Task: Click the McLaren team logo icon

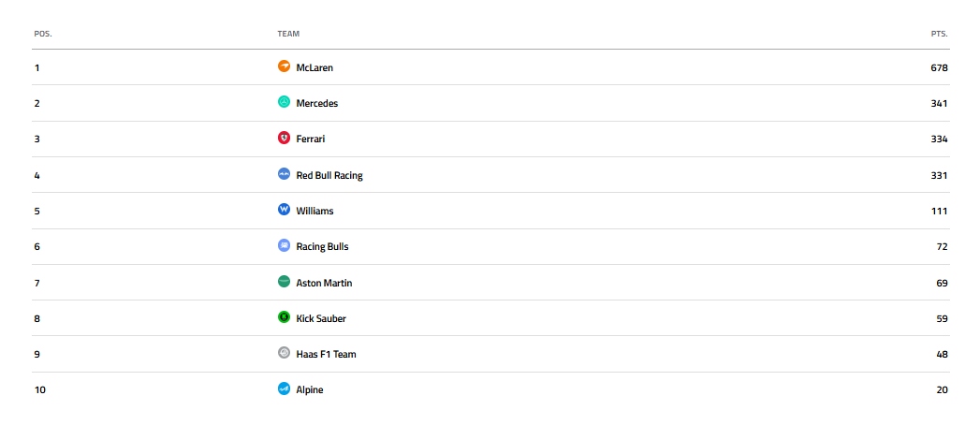Action: (284, 67)
